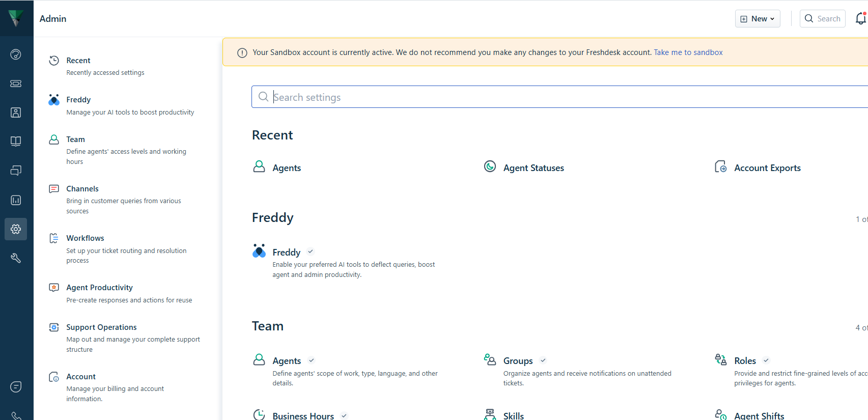This screenshot has width=868, height=420.
Task: Open the notifications bell icon
Action: tap(861, 18)
